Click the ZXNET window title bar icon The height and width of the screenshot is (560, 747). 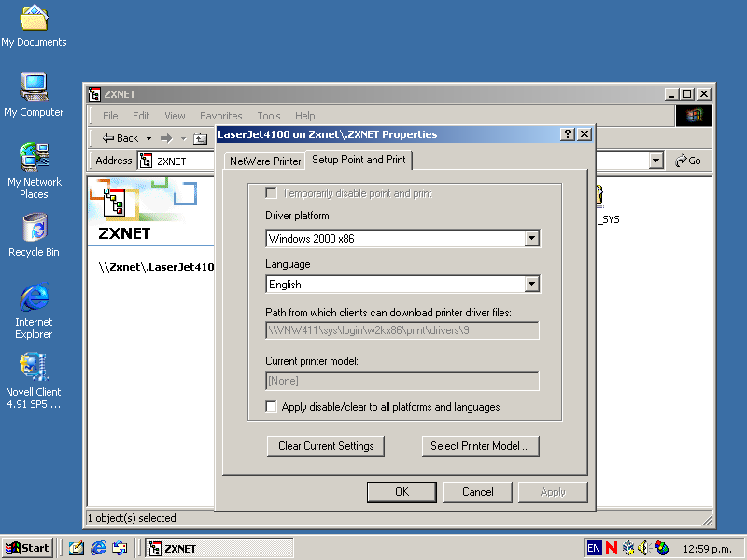click(x=94, y=94)
